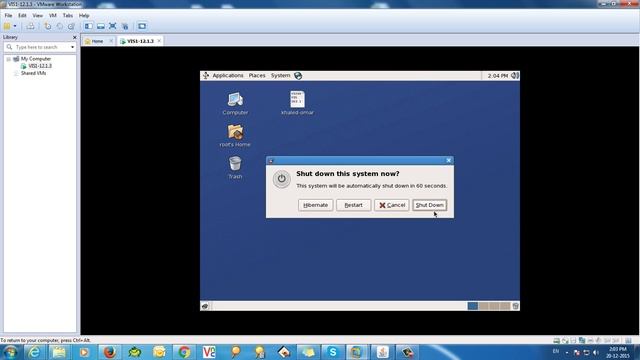Switch to the VIS1-12.1.3 tab
640x360 pixels.
coord(140,41)
